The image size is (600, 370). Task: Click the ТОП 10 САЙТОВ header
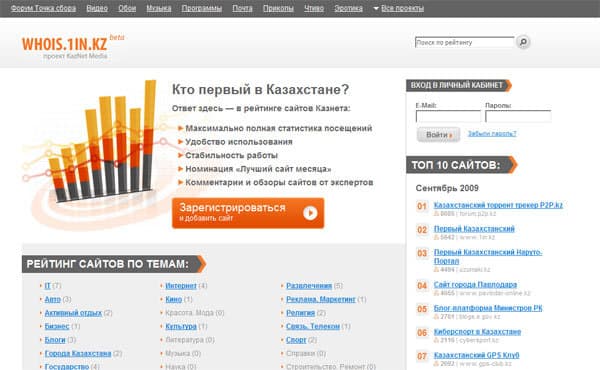pos(461,165)
